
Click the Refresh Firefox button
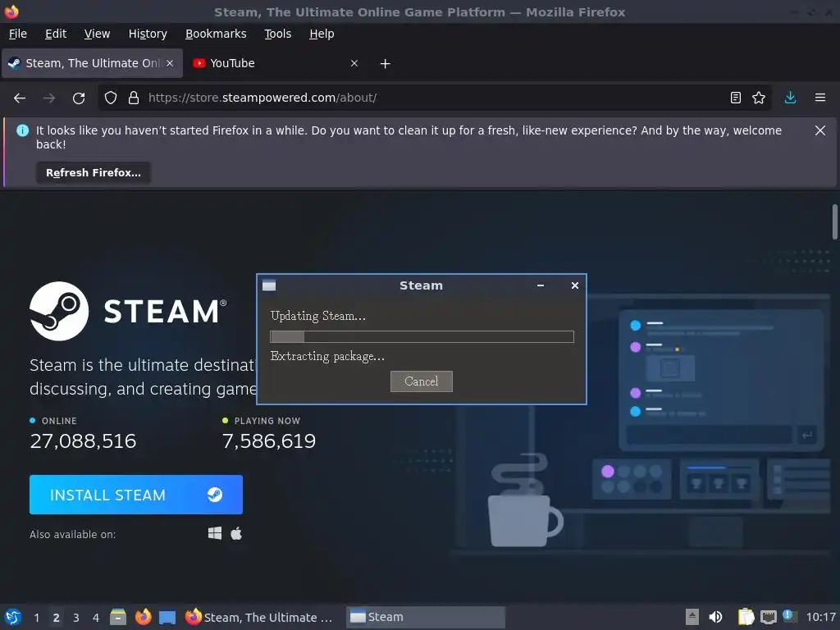(94, 173)
